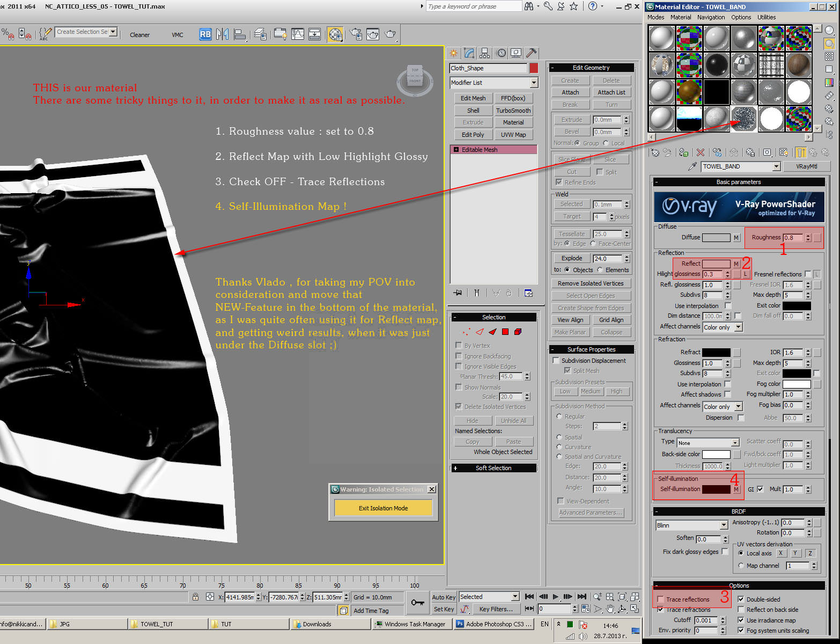Click Reset Map/Mtl red X icon
This screenshot has width=840, height=644.
[700, 152]
